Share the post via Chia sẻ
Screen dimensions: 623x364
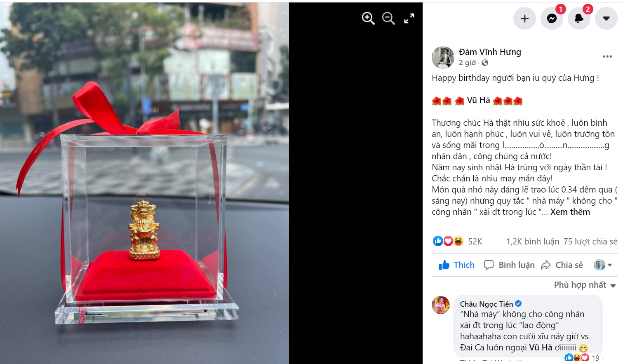click(x=562, y=265)
